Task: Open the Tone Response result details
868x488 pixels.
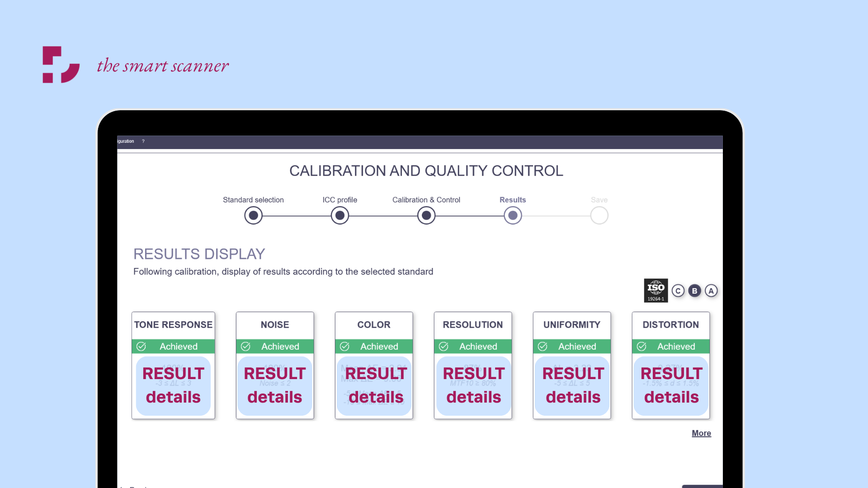Action: (x=173, y=385)
